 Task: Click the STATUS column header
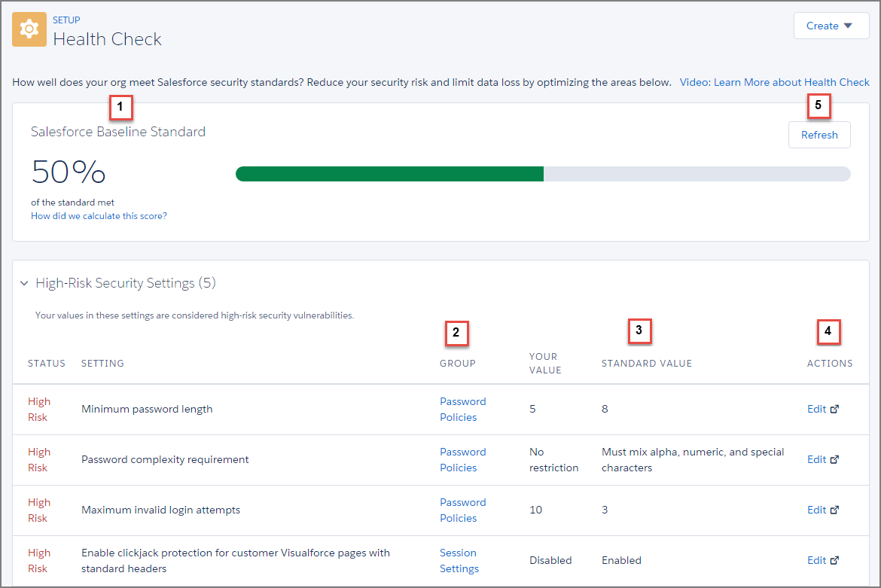(x=47, y=364)
